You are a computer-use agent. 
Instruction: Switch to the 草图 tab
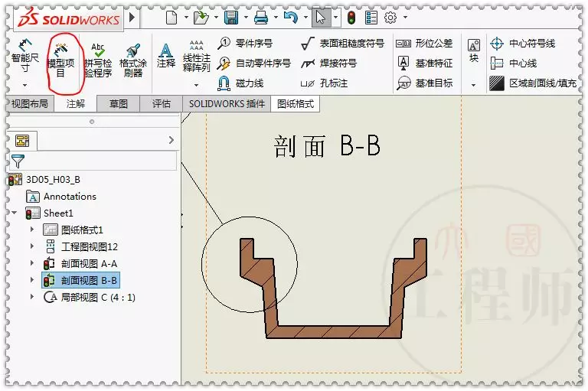[119, 103]
